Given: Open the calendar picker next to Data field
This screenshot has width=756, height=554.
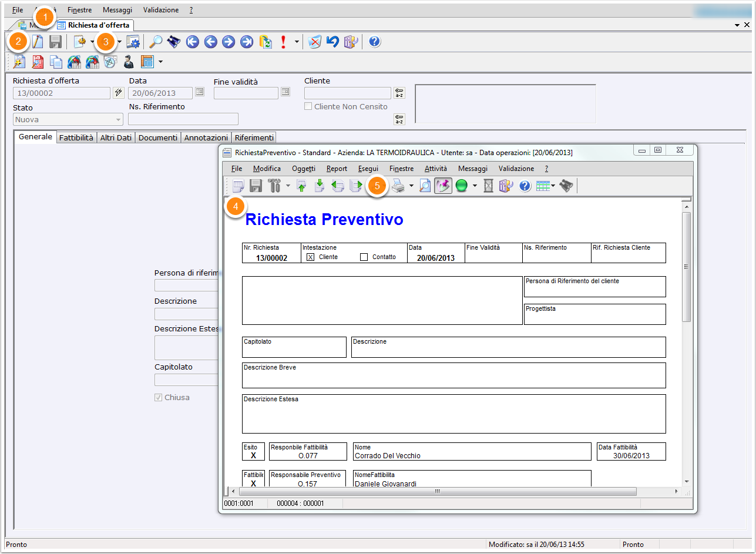Looking at the screenshot, I should 200,92.
